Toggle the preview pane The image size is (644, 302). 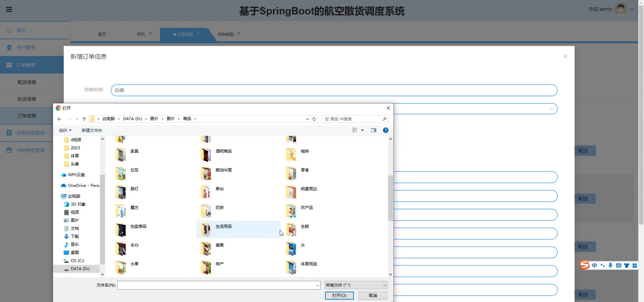pyautogui.click(x=374, y=130)
